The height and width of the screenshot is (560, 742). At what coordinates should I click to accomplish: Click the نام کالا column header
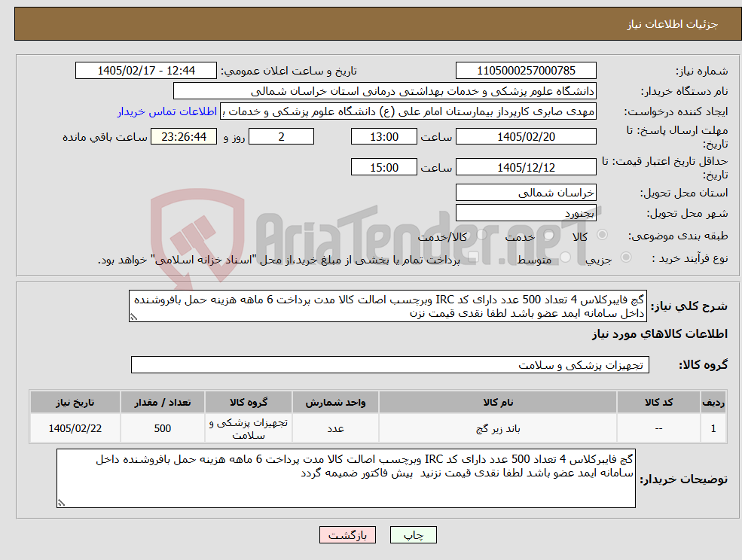click(x=498, y=403)
